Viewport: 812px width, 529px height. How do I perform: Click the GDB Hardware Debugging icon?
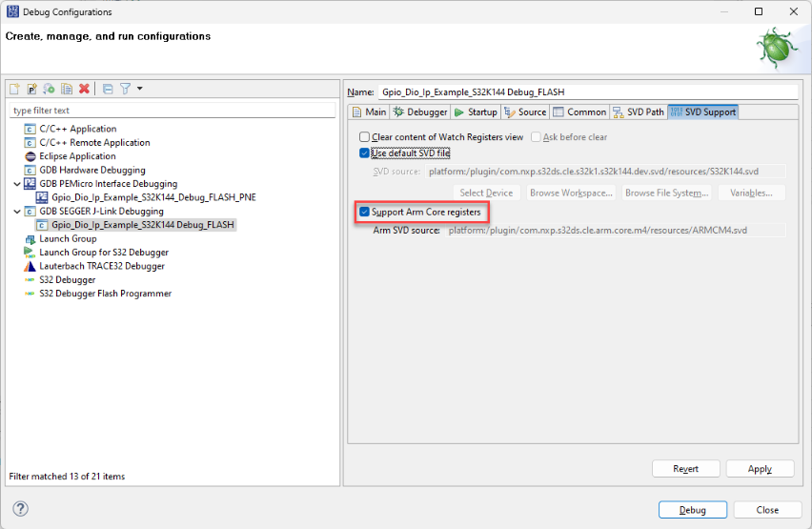point(30,171)
